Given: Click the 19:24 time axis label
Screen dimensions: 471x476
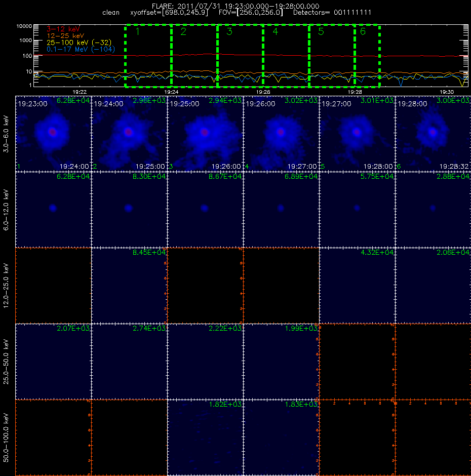Looking at the screenshot, I should point(171,92).
